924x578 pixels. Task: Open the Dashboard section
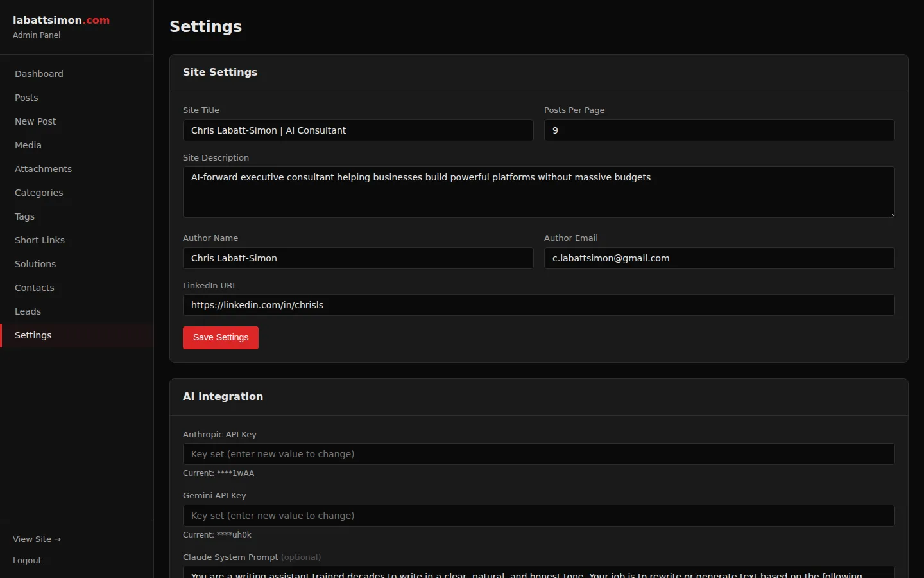(x=38, y=73)
